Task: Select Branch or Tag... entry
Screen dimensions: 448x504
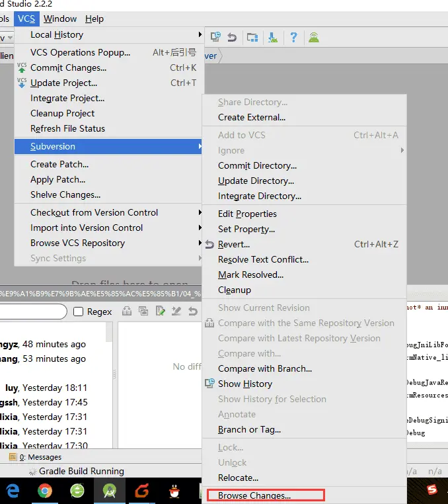Action: click(305, 429)
